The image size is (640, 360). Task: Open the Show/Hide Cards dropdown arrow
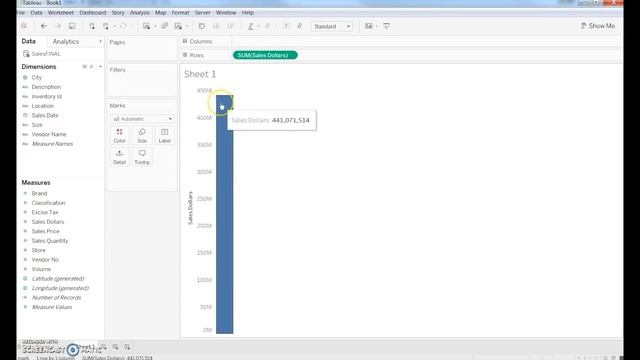click(376, 27)
